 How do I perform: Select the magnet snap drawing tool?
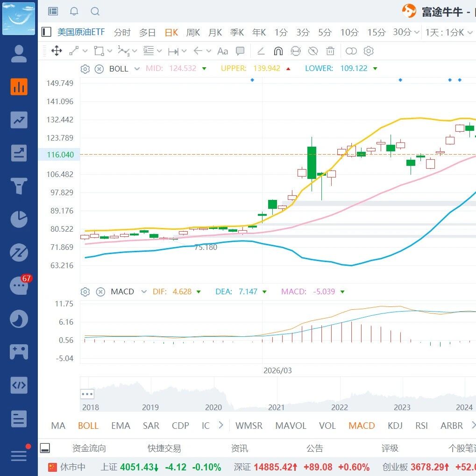point(278,51)
